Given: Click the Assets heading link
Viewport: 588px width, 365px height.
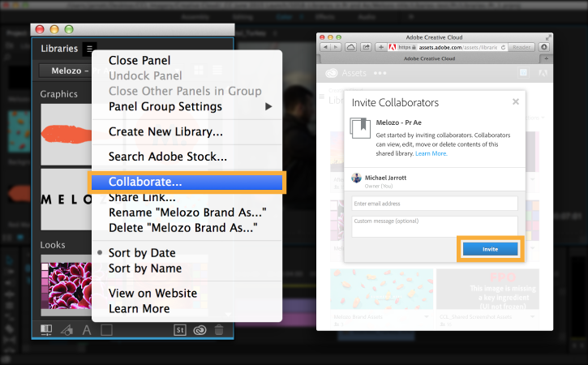Looking at the screenshot, I should 354,73.
